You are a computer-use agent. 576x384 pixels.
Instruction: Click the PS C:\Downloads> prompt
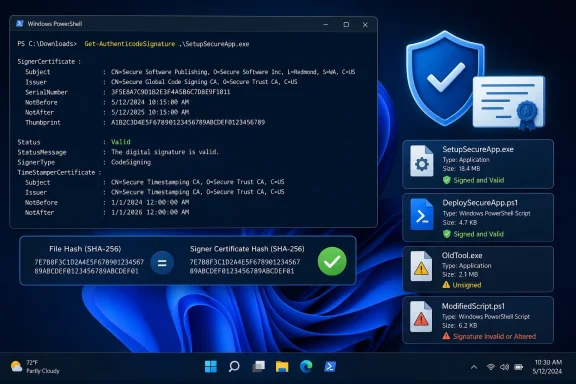click(x=47, y=44)
